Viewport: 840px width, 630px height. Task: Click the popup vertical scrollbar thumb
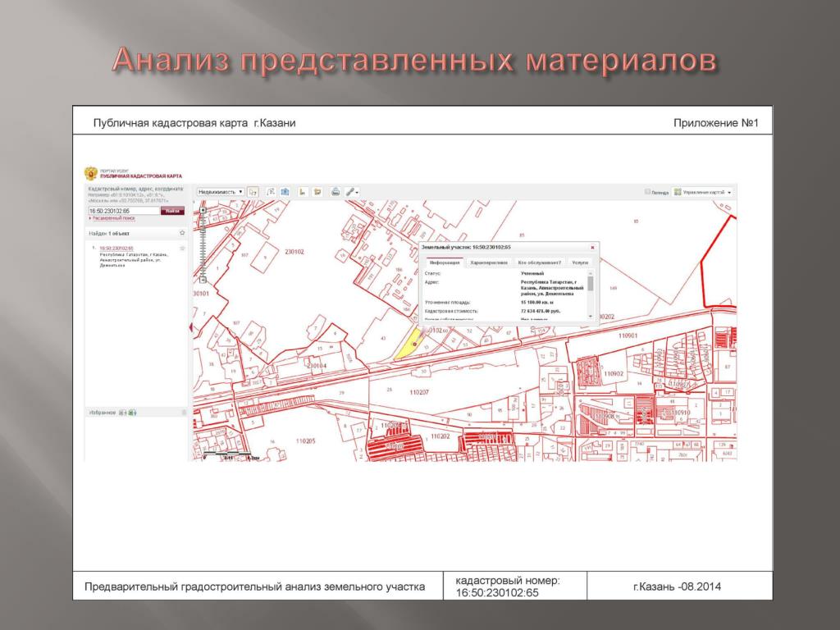(591, 282)
